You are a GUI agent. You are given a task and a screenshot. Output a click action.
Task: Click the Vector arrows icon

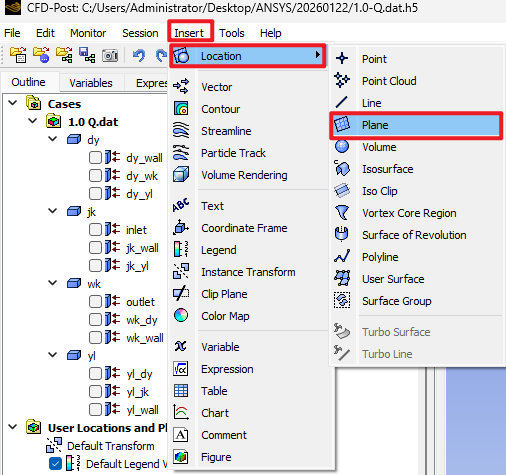point(181,86)
